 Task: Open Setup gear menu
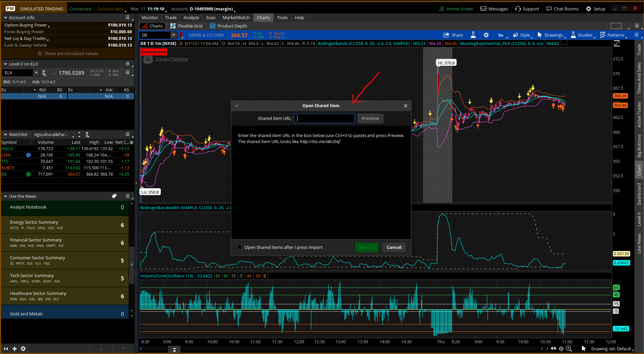point(596,9)
